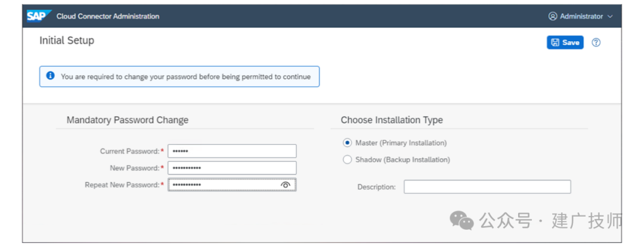Click the Cloud Connector Administration title
This screenshot has width=644, height=247.
(x=108, y=17)
